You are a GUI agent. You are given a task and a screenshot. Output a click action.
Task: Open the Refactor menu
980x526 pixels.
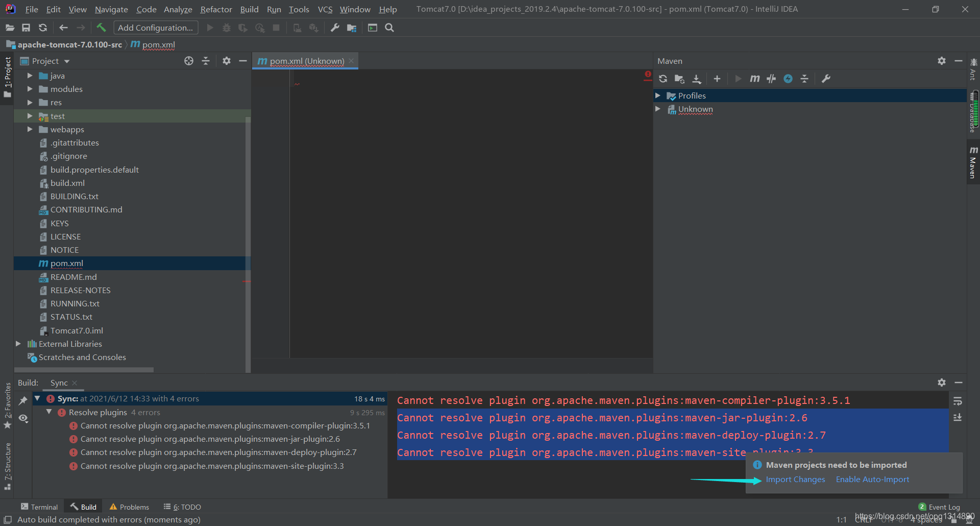[x=216, y=9]
